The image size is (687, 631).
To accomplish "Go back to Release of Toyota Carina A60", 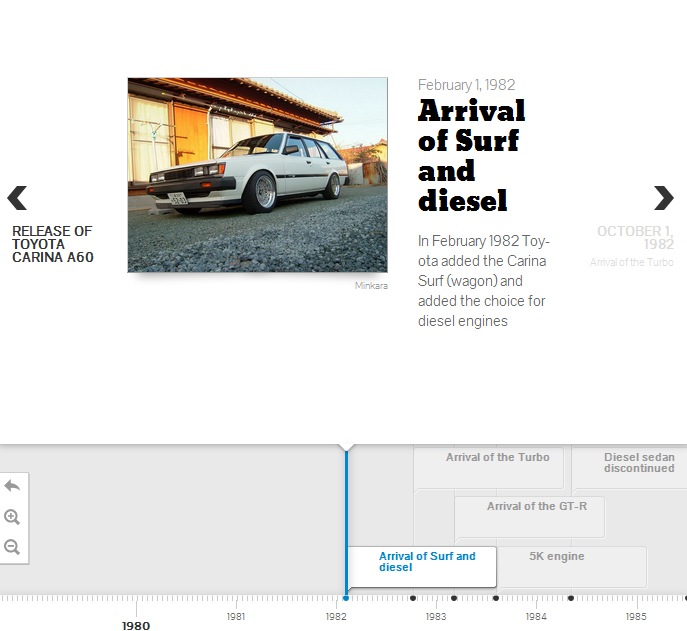I will click(53, 244).
